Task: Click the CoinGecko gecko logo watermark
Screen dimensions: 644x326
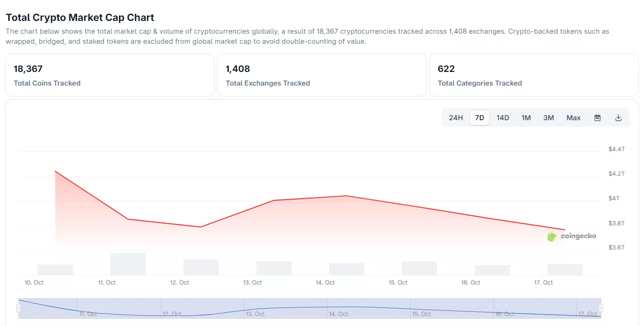Action: click(x=552, y=236)
